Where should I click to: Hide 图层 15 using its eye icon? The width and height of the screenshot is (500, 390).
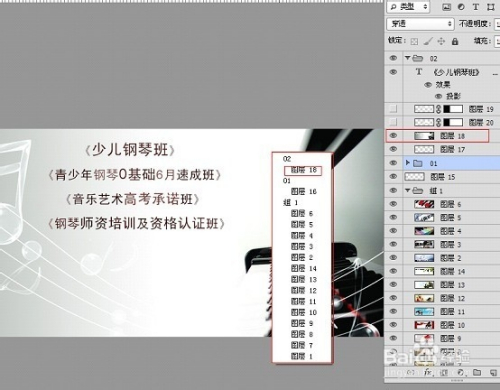click(393, 177)
